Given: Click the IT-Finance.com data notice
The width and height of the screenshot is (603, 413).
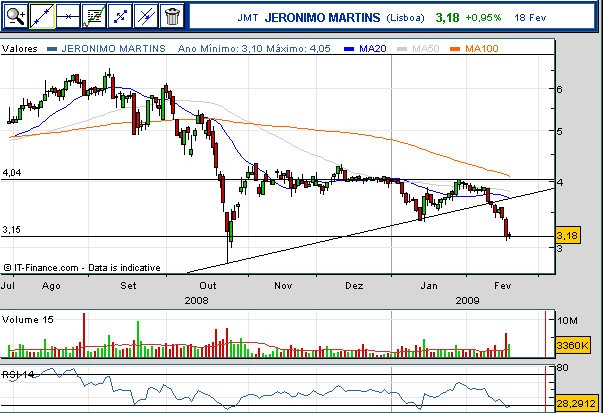Looking at the screenshot, I should (x=82, y=268).
